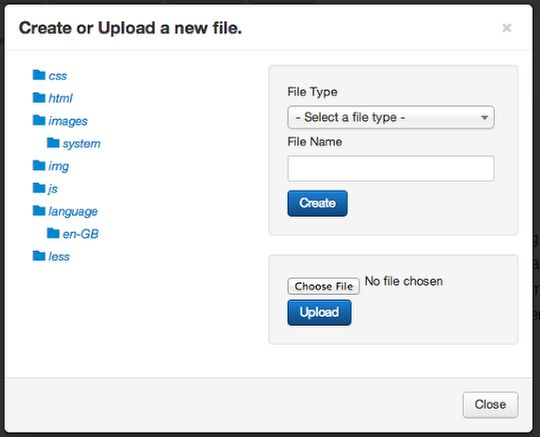540x437 pixels.
Task: Click the html folder icon
Action: pos(39,97)
